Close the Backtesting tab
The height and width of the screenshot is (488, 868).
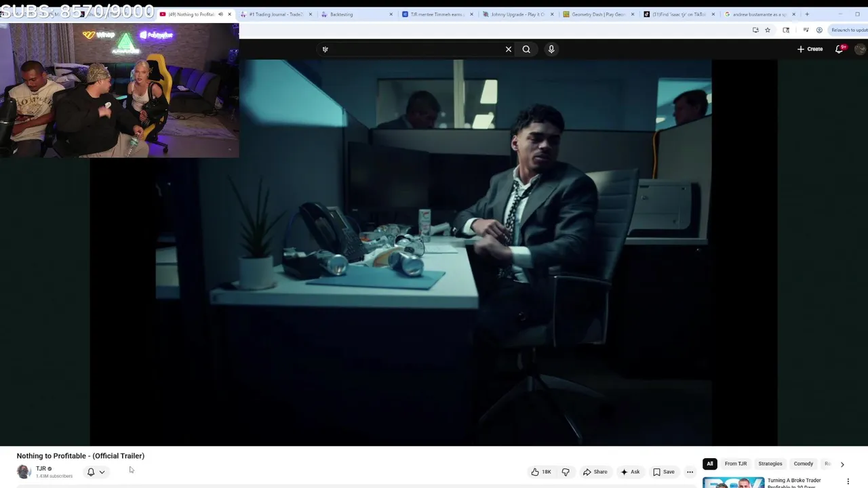391,14
